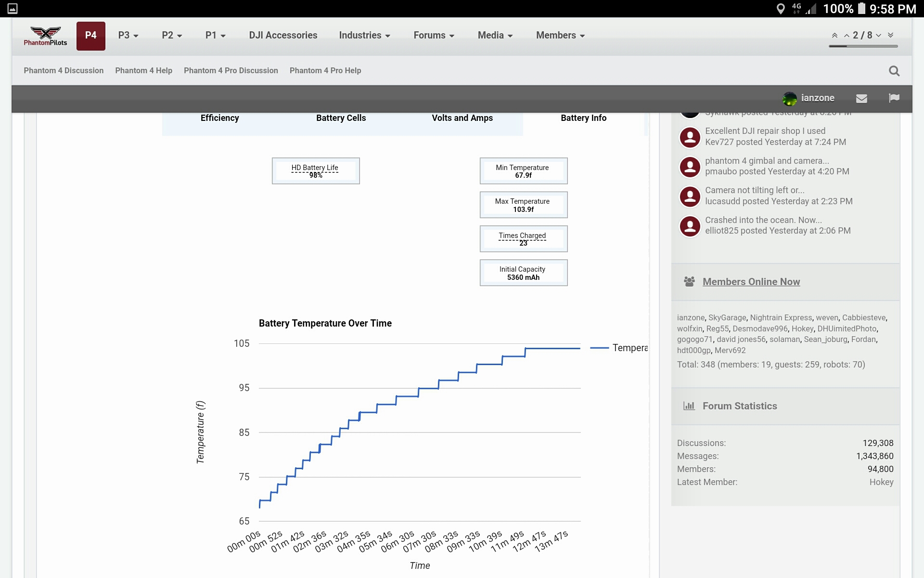Open the search magnifier icon
The height and width of the screenshot is (578, 924).
[894, 71]
